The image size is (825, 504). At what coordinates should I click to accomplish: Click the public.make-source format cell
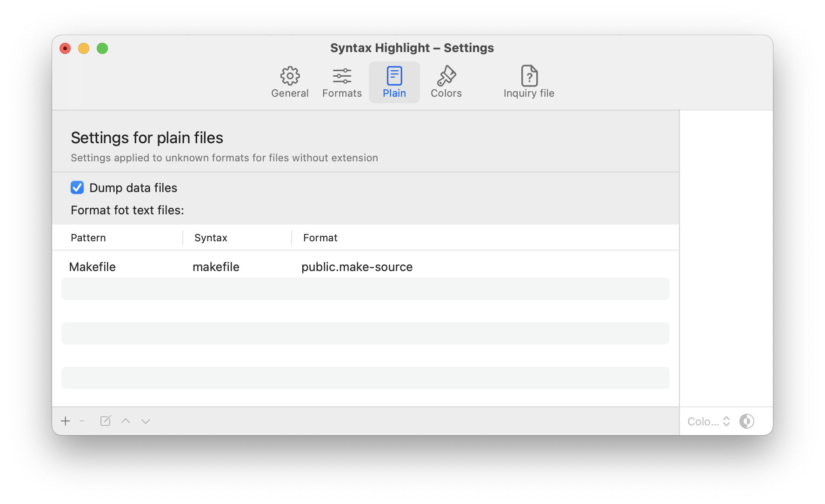pos(357,267)
